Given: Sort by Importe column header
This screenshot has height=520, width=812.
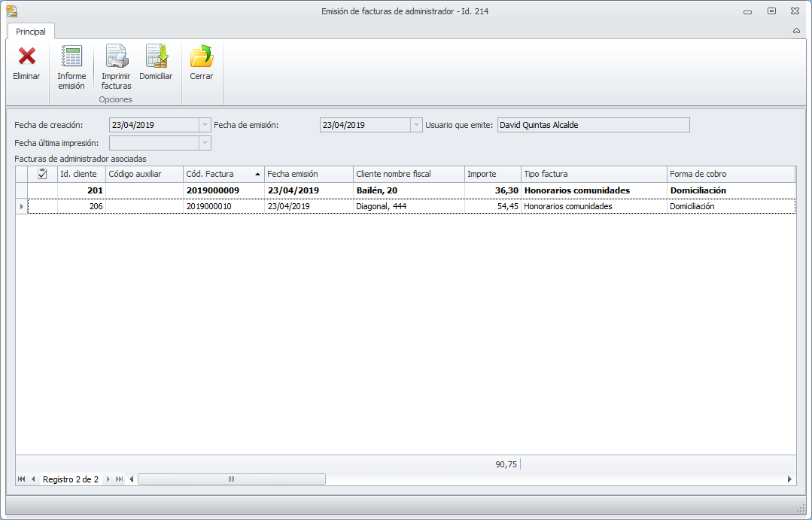Looking at the screenshot, I should [x=492, y=174].
